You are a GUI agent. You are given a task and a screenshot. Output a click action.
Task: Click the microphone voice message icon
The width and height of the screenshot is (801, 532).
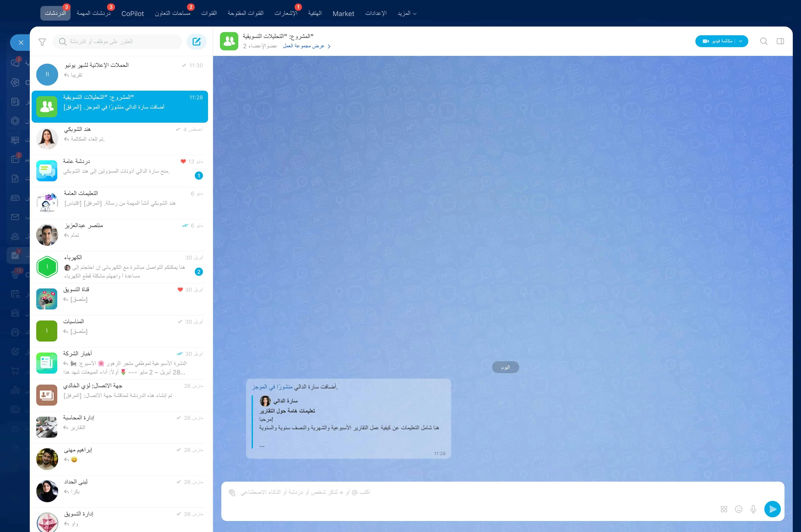753,509
